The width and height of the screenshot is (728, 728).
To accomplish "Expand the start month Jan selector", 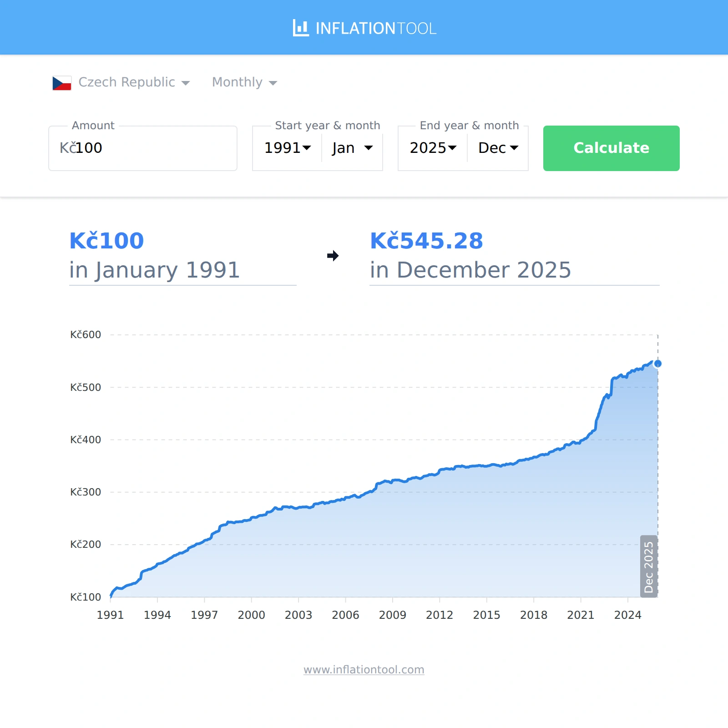I will click(352, 148).
